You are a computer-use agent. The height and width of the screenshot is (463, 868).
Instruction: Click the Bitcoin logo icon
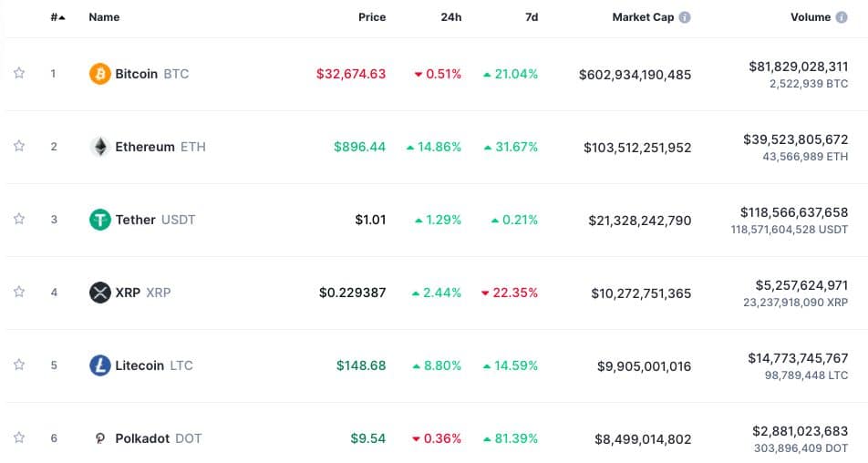coord(100,74)
